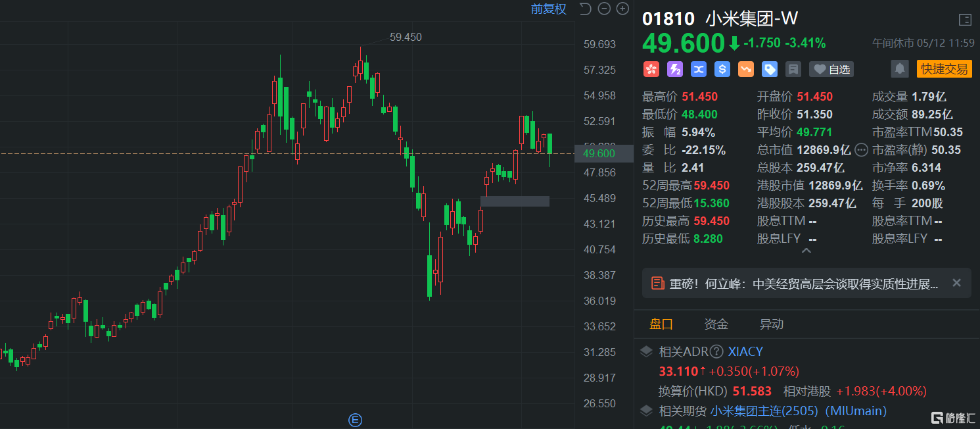Click the 59.693 price axis label
The height and width of the screenshot is (429, 980).
point(599,44)
